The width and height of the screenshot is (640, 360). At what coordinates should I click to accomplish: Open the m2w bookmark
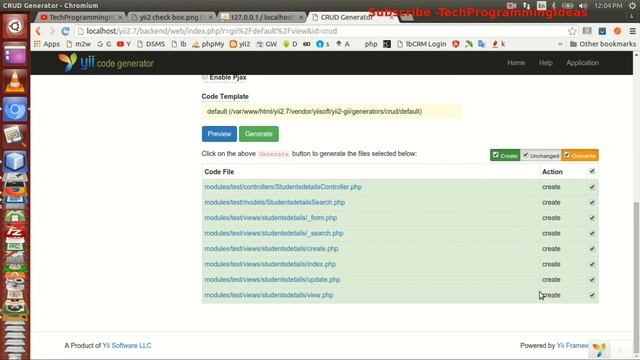pos(78,44)
